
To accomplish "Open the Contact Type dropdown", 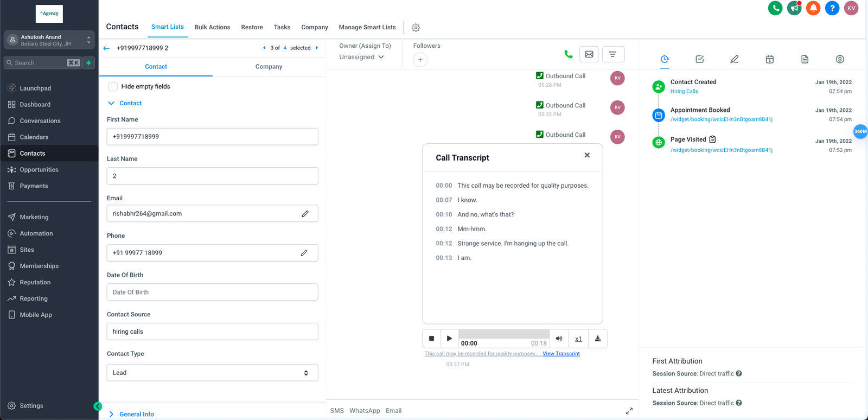I will (212, 373).
